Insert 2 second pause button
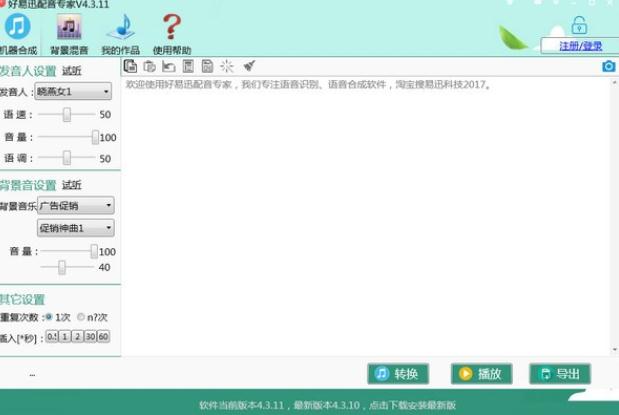619x415 pixels. [78, 336]
